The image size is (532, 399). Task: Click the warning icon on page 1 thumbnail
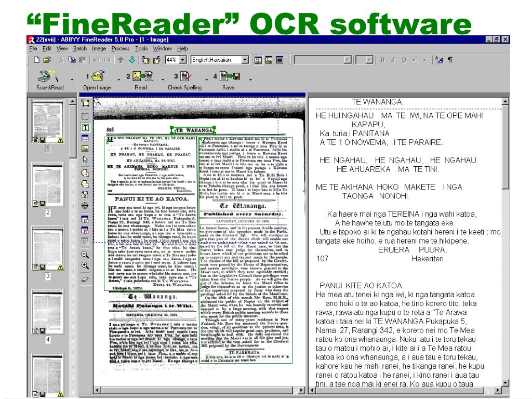coord(60,140)
